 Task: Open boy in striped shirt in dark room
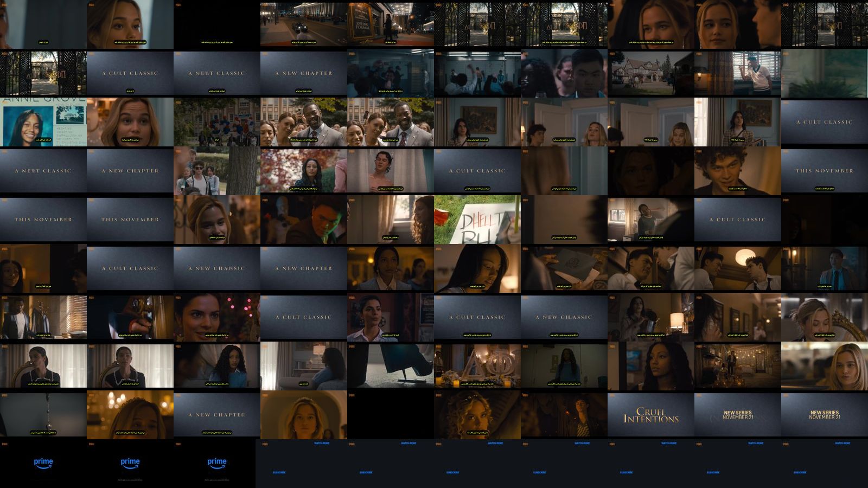[564, 415]
